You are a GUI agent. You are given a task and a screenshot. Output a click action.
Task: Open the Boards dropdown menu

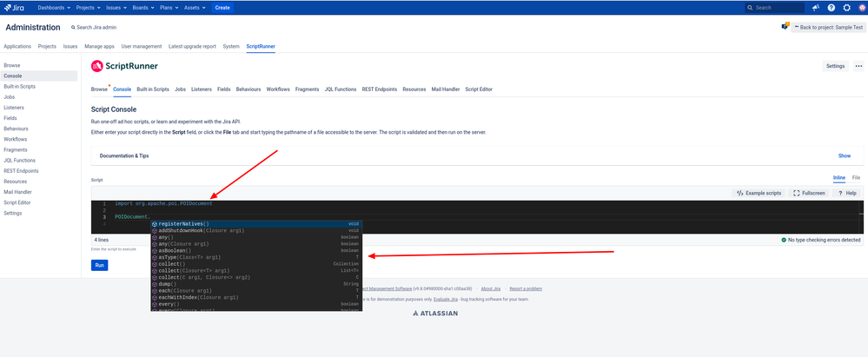click(x=143, y=8)
